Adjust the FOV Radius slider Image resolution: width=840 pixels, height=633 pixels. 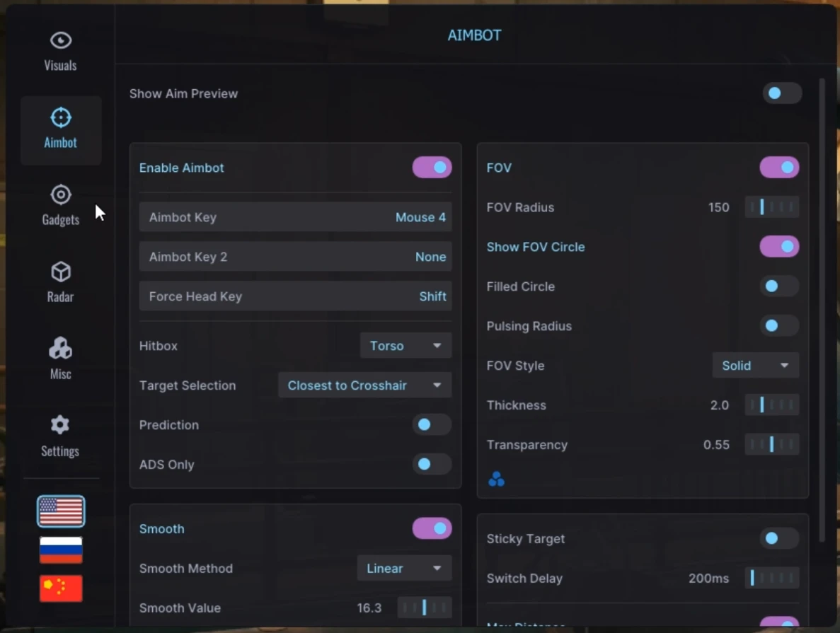click(x=772, y=207)
